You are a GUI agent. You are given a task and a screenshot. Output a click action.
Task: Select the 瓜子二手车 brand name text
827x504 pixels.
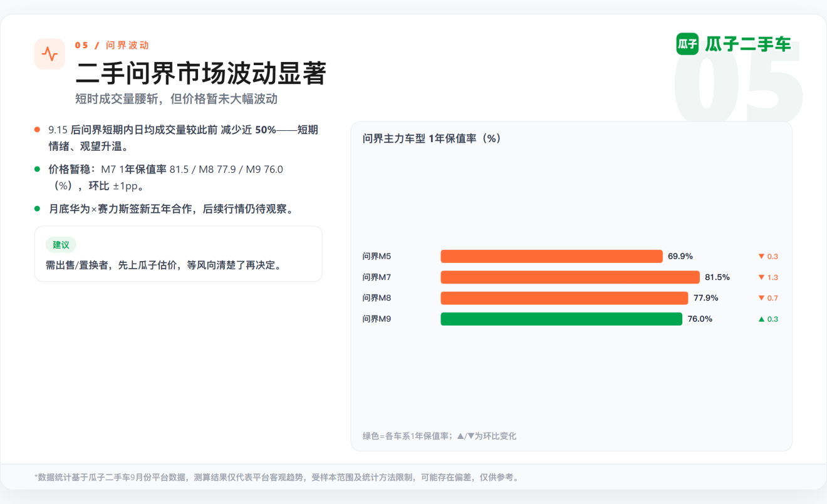click(x=748, y=44)
